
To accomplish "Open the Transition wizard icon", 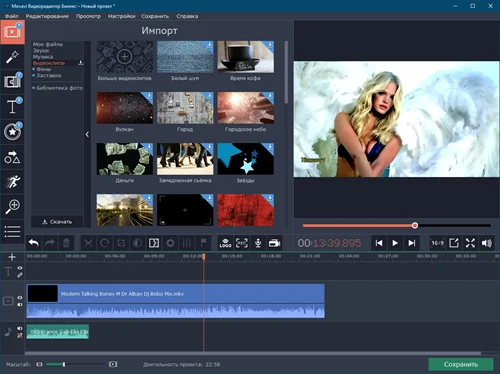I will click(154, 243).
